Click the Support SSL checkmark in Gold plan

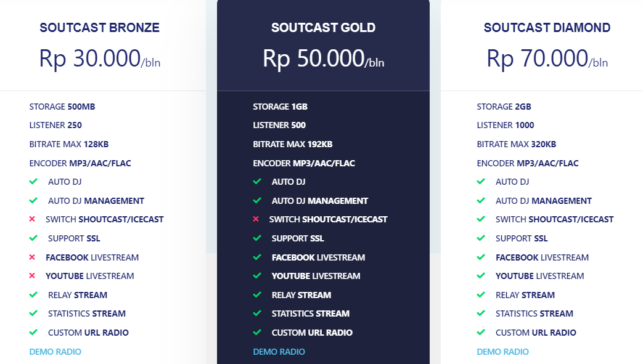click(x=257, y=238)
